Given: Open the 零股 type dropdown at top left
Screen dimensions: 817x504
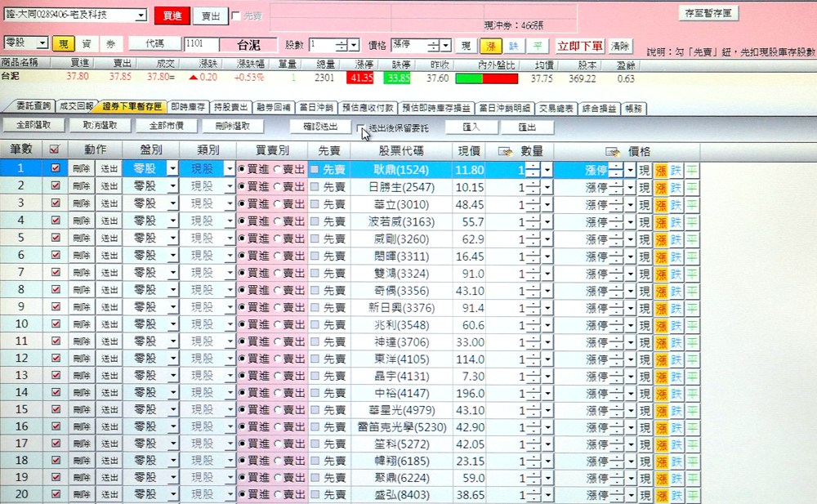Looking at the screenshot, I should click(42, 42).
